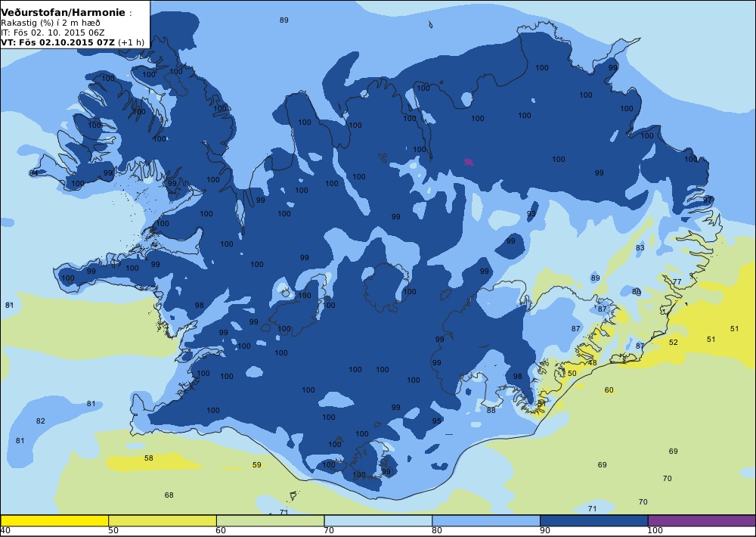The width and height of the screenshot is (756, 537).
Task: Select the value "52" in the yellow area
Action: pyautogui.click(x=674, y=343)
